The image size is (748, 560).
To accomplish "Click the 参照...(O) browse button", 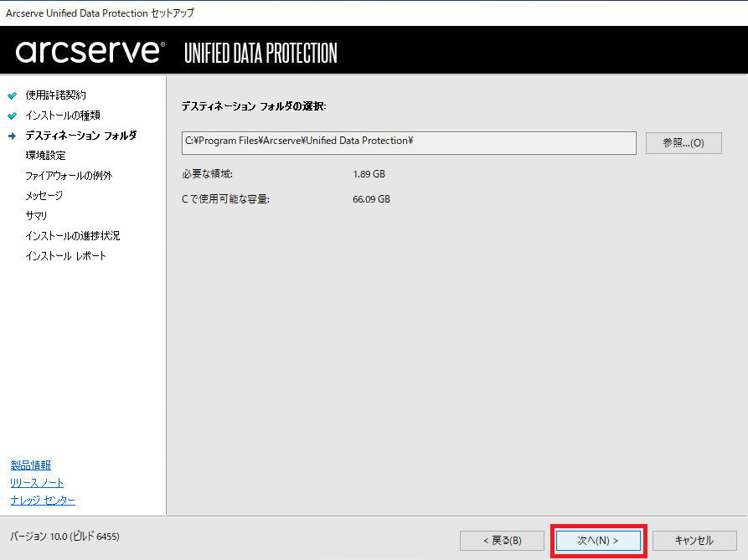I will [x=683, y=142].
